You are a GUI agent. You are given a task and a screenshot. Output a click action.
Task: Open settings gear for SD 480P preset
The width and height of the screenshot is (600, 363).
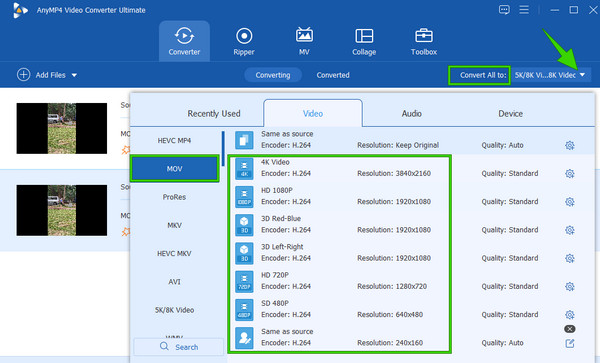pyautogui.click(x=570, y=314)
